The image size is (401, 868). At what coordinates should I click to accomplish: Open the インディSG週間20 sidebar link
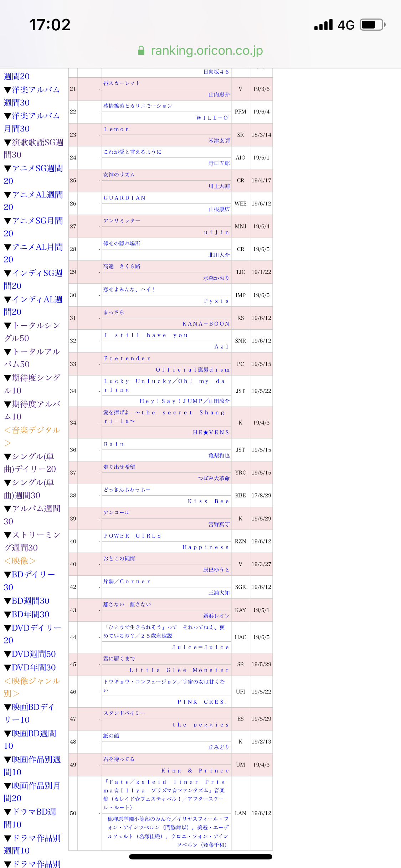tap(33, 279)
